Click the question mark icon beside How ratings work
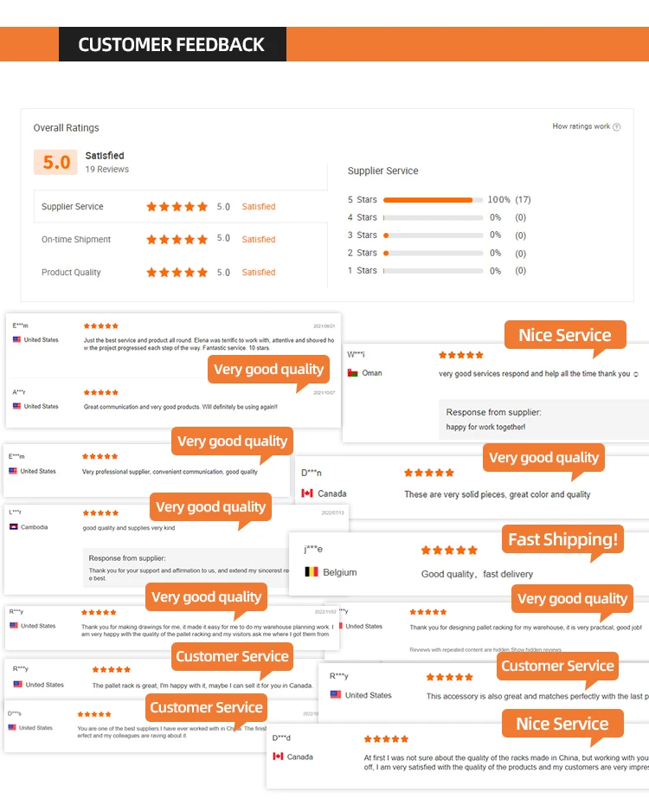The width and height of the screenshot is (649, 812). [x=617, y=127]
